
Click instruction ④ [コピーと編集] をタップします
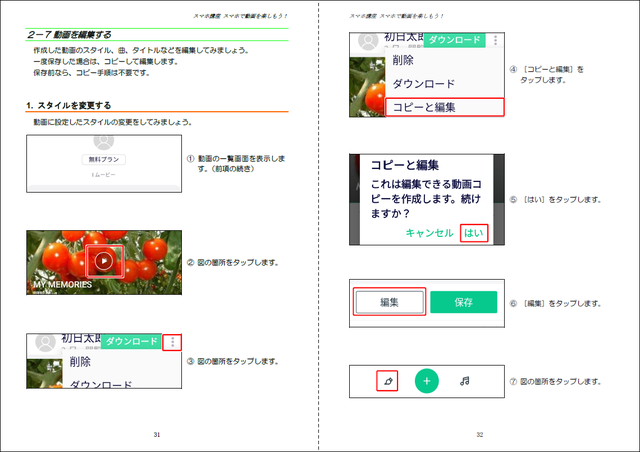pos(547,74)
